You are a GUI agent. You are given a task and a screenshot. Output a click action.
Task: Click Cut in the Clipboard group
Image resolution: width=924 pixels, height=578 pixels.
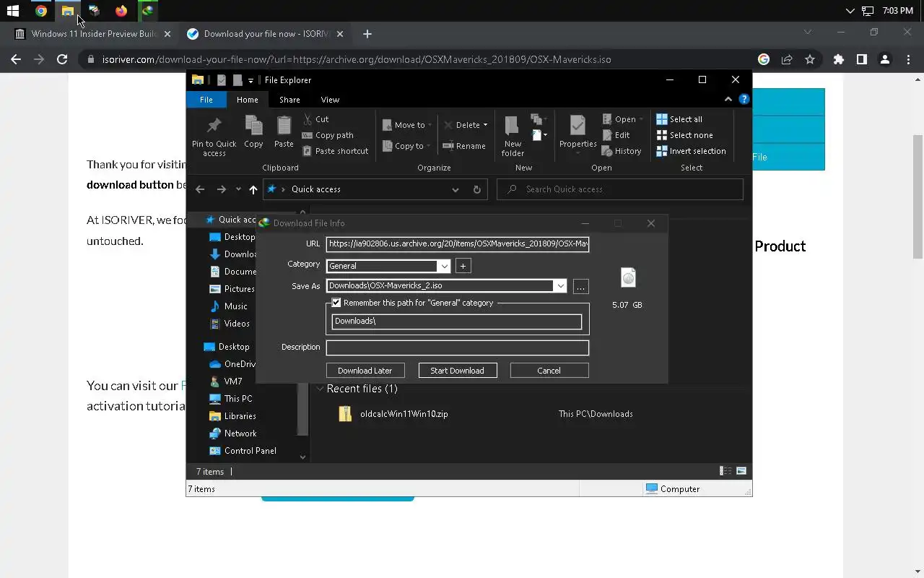(315, 119)
